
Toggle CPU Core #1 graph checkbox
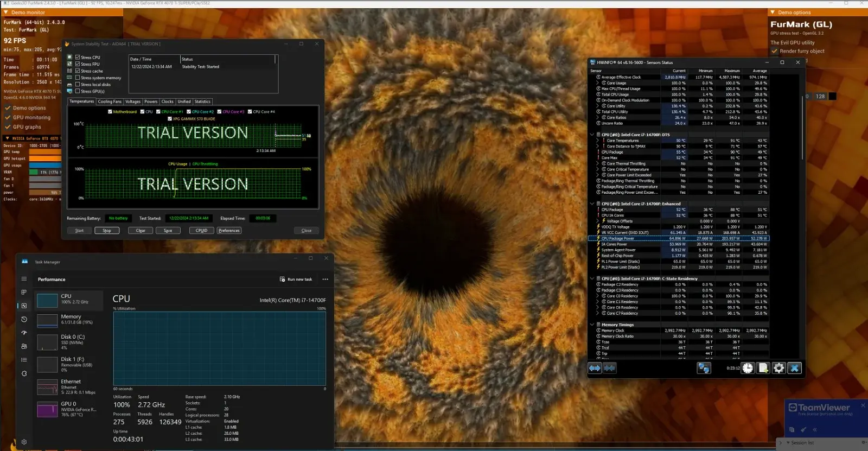pos(158,112)
